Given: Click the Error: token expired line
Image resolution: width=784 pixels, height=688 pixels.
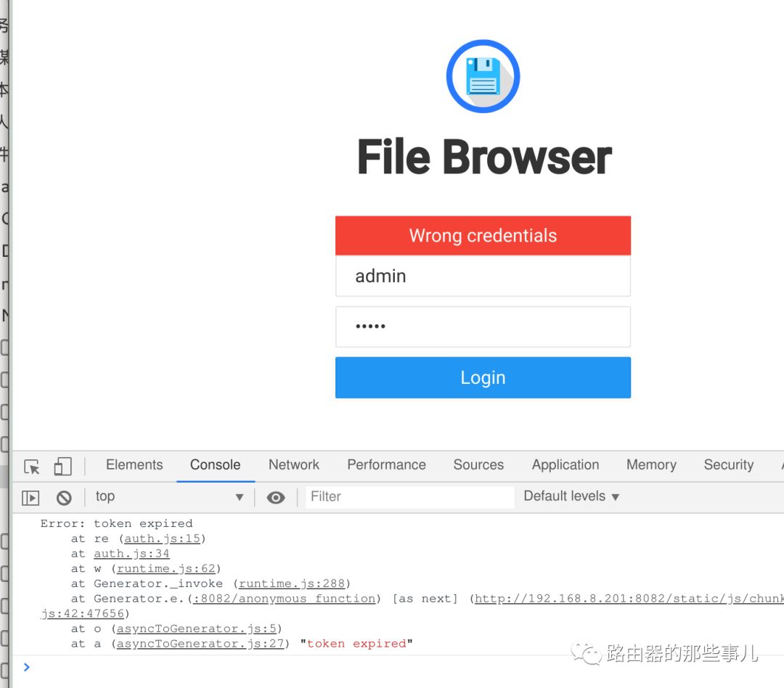Looking at the screenshot, I should click(x=116, y=523).
